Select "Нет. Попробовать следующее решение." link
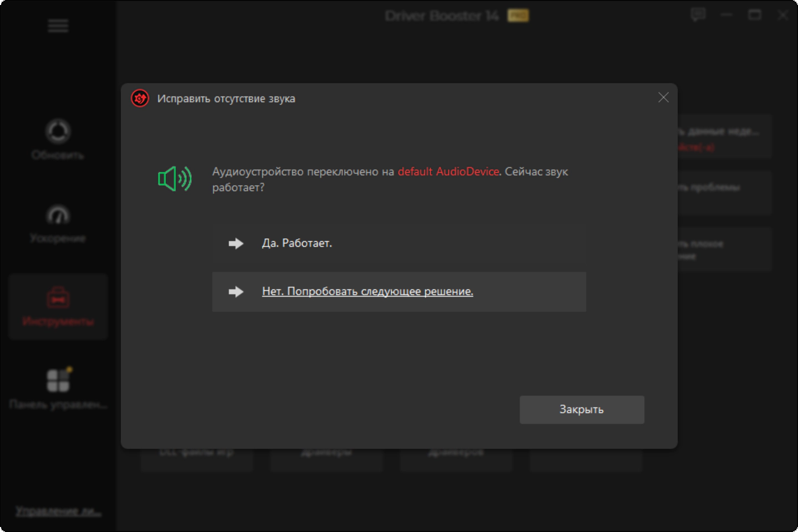This screenshot has height=532, width=798. point(367,291)
